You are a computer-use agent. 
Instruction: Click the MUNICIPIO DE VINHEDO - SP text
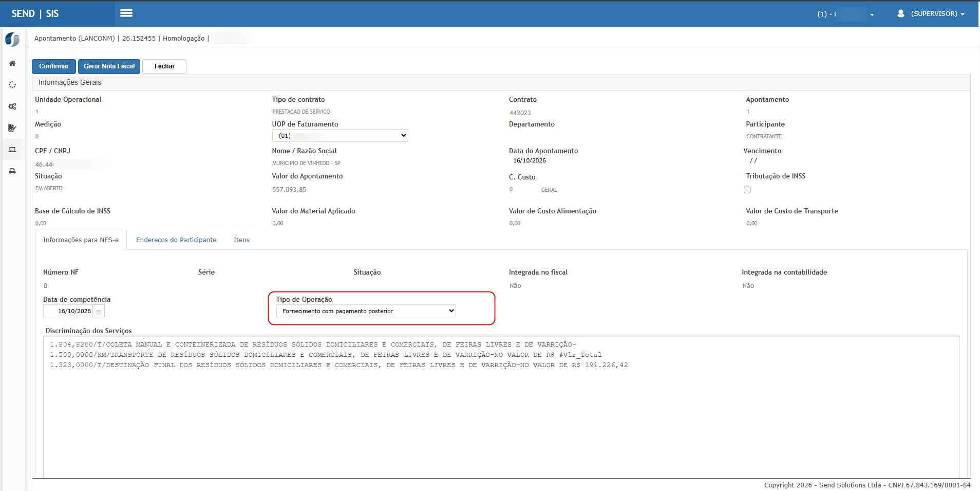[x=306, y=163]
